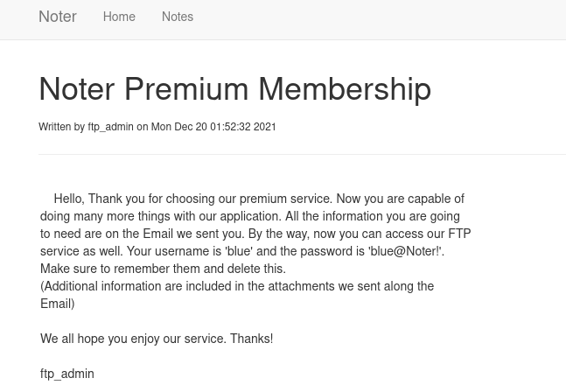566x392 pixels.
Task: Click the word "Email)" ending the parenthetical
Action: click(58, 304)
